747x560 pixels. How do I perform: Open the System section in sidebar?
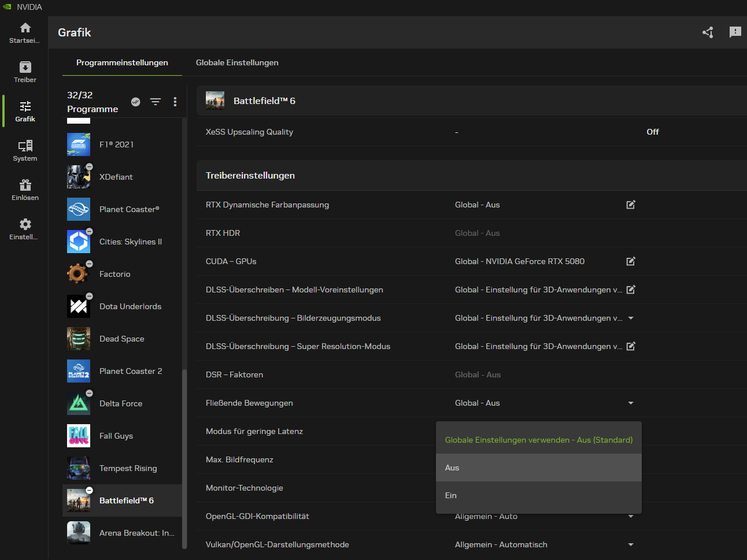coord(25,150)
